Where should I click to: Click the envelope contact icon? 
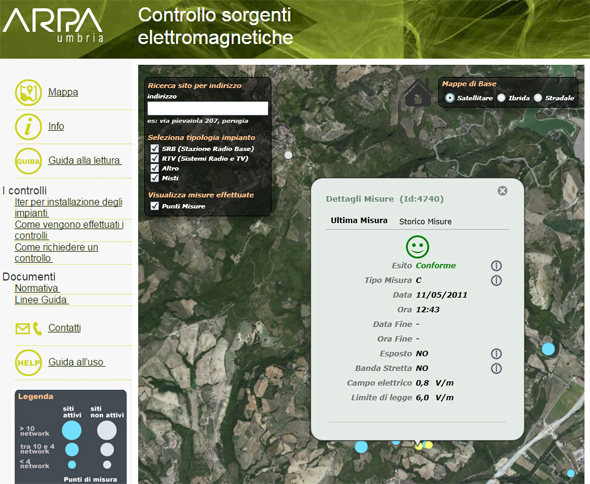click(x=23, y=329)
